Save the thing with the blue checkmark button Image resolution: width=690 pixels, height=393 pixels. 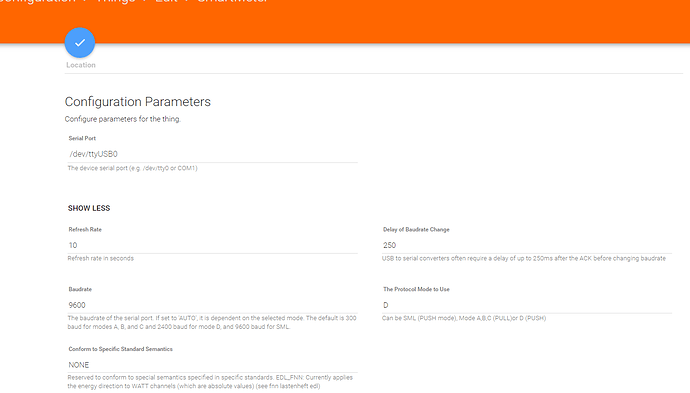point(80,43)
